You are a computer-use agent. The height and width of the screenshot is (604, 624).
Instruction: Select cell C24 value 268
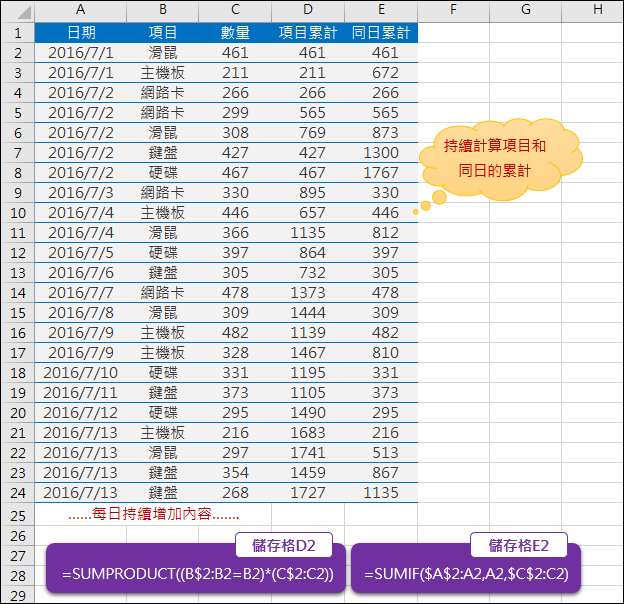pos(235,493)
